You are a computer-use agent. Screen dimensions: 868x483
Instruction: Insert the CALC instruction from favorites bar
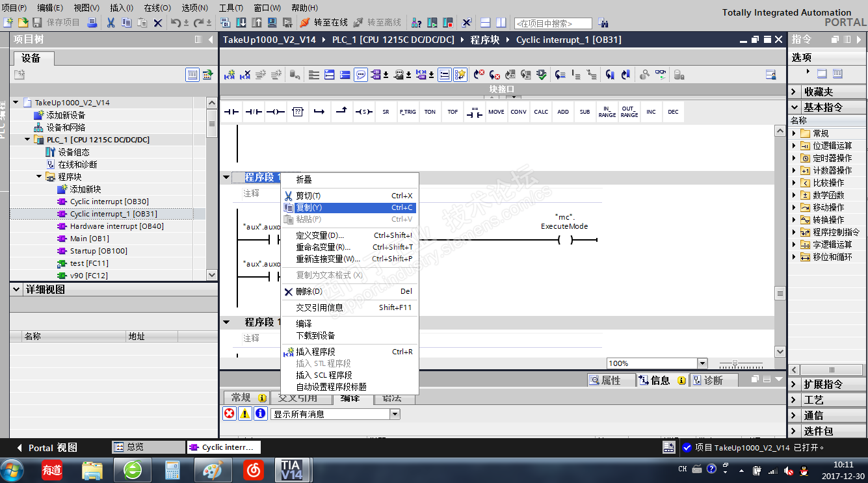[541, 112]
